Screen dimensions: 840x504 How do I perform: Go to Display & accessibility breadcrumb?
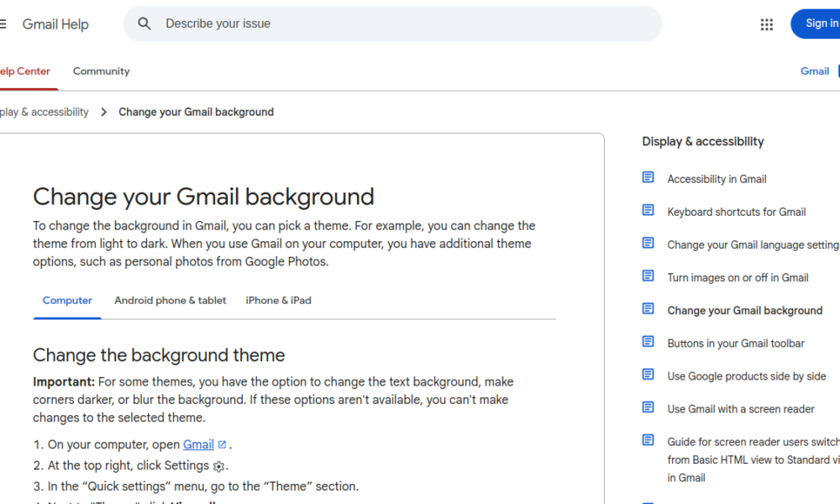click(x=44, y=112)
